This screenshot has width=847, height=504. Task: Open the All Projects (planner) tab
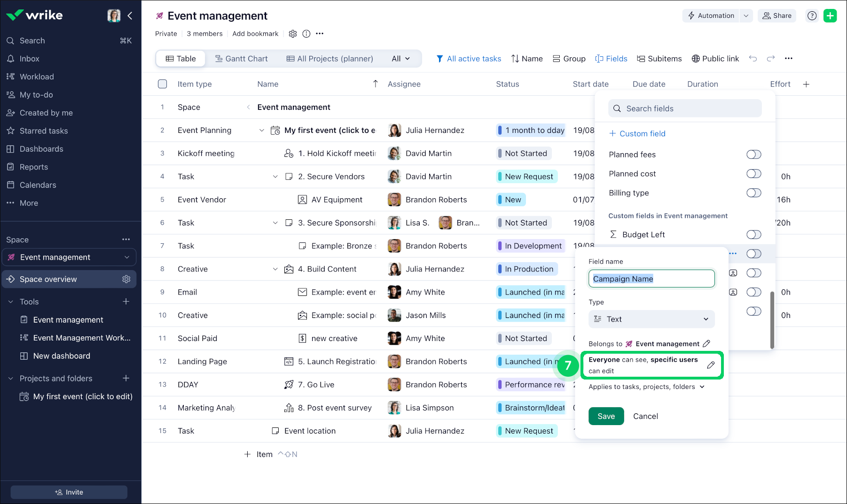click(x=329, y=59)
